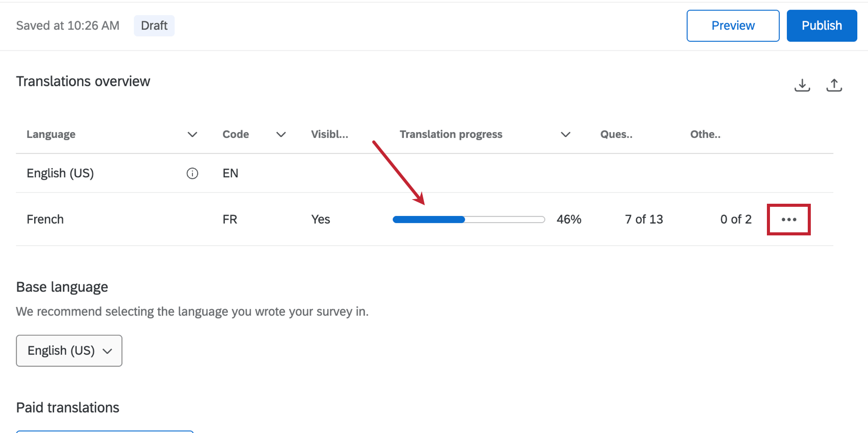Click the upload translations icon
Viewport: 868px width, 433px height.
point(834,85)
